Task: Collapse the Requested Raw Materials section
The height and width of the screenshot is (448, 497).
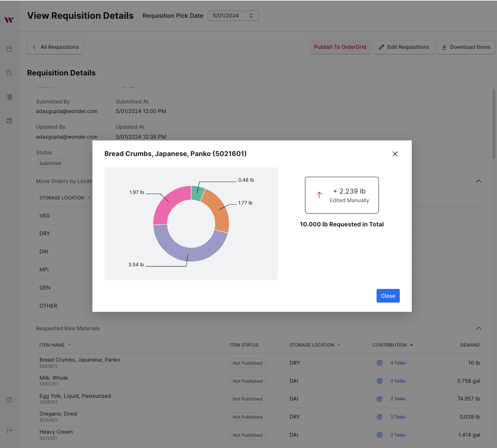Action: point(479,328)
